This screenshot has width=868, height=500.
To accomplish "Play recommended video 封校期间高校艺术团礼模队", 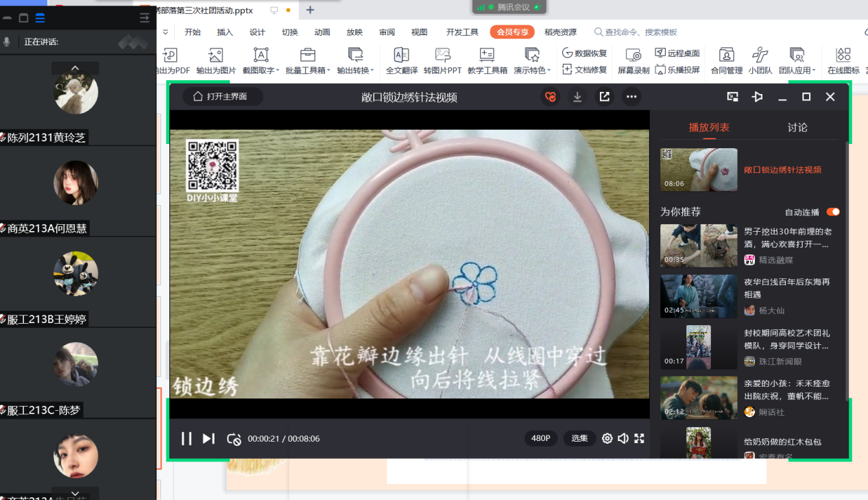I will pos(787,339).
